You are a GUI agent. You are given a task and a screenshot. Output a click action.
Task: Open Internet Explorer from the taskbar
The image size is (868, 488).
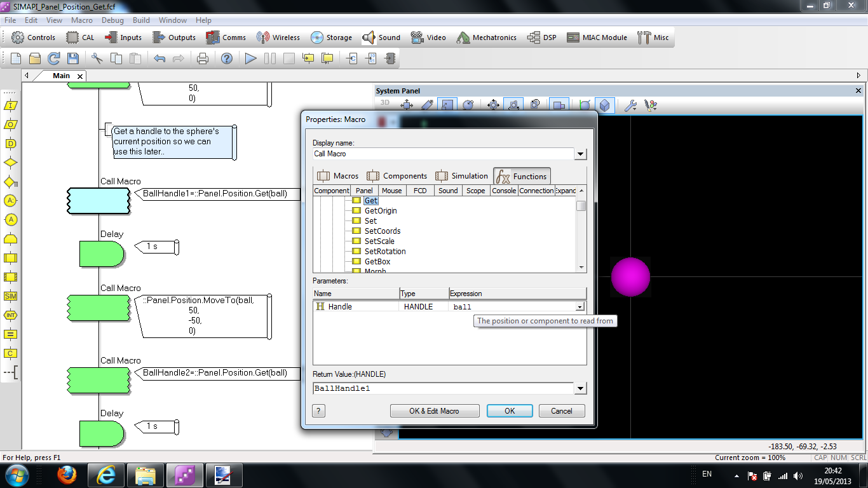click(x=106, y=475)
